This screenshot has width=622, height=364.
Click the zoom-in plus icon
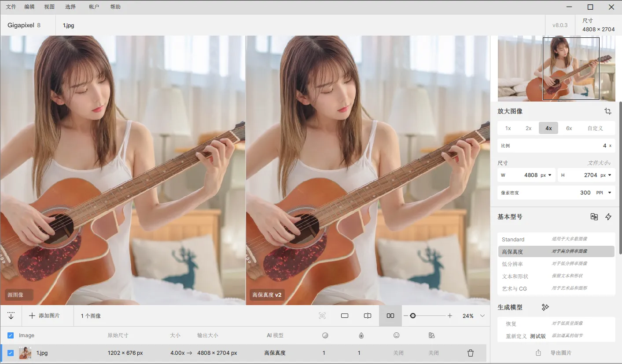coord(450,316)
